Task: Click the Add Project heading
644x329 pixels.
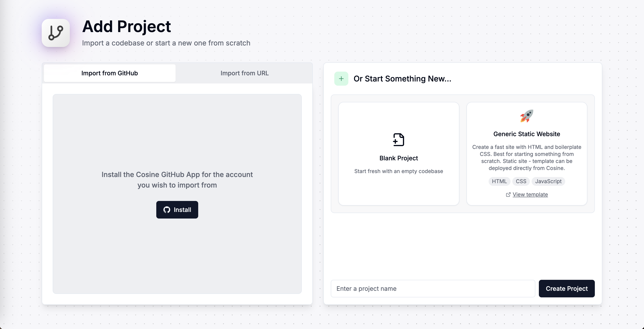Action: 126,26
